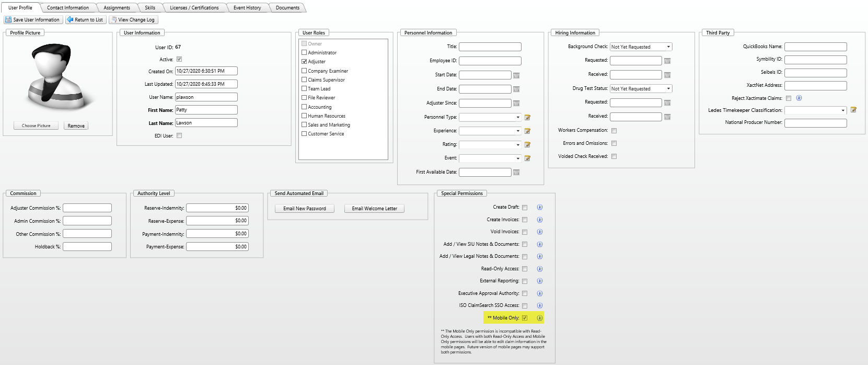Edit Personnel Type list options icon
868x365 pixels.
pos(527,118)
